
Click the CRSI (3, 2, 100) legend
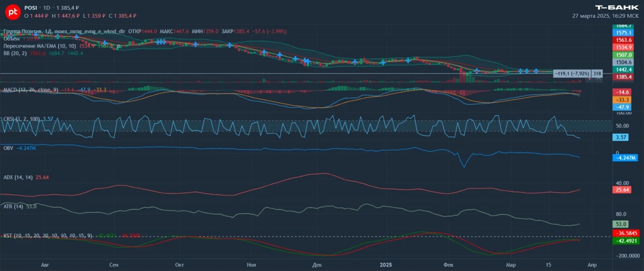click(x=21, y=119)
